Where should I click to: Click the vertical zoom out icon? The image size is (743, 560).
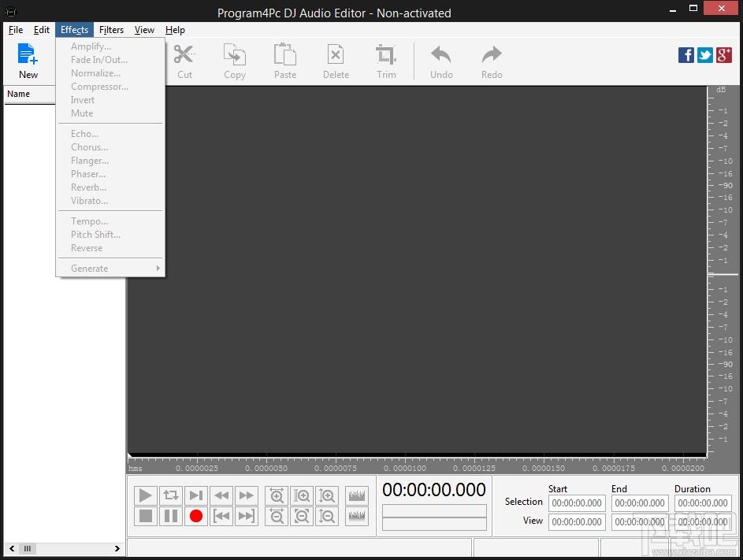click(327, 516)
